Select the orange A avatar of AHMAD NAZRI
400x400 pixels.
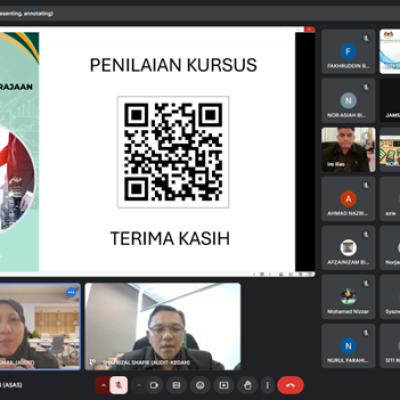348,199
